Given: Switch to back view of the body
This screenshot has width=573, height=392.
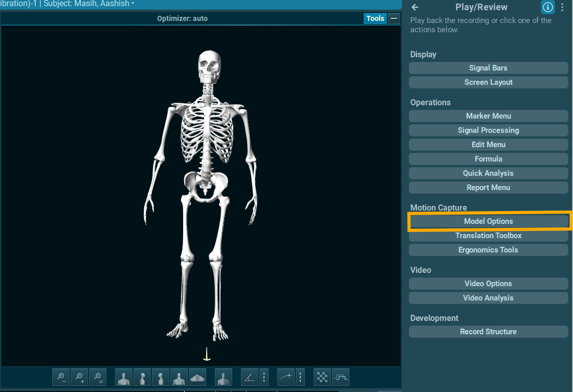Looking at the screenshot, I should [179, 378].
